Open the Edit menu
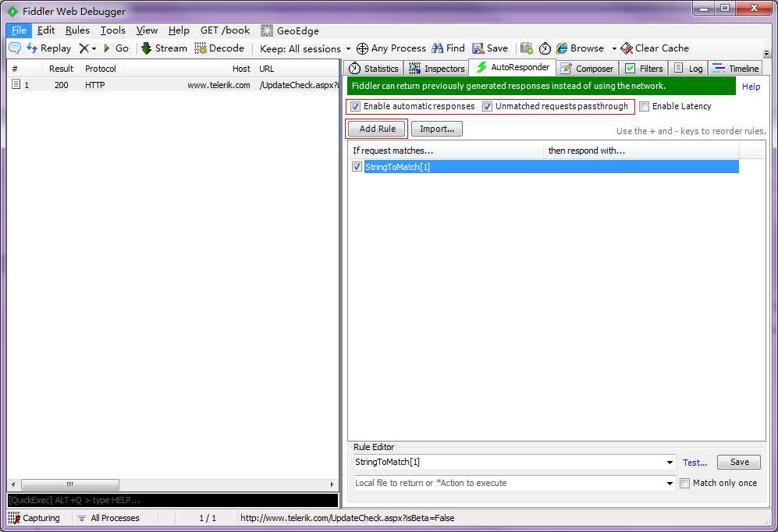Viewport: 778px width, 532px height. (45, 30)
